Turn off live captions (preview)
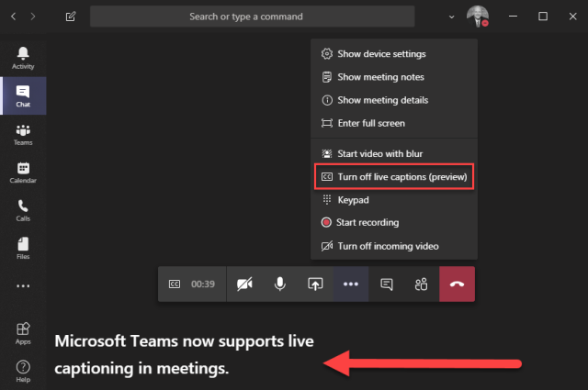 (394, 176)
